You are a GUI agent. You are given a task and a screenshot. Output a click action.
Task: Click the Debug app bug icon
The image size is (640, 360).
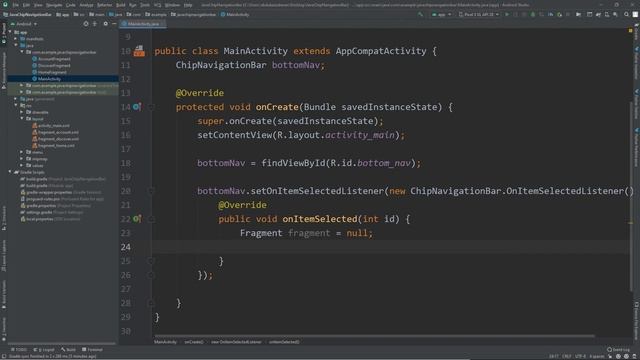click(533, 15)
